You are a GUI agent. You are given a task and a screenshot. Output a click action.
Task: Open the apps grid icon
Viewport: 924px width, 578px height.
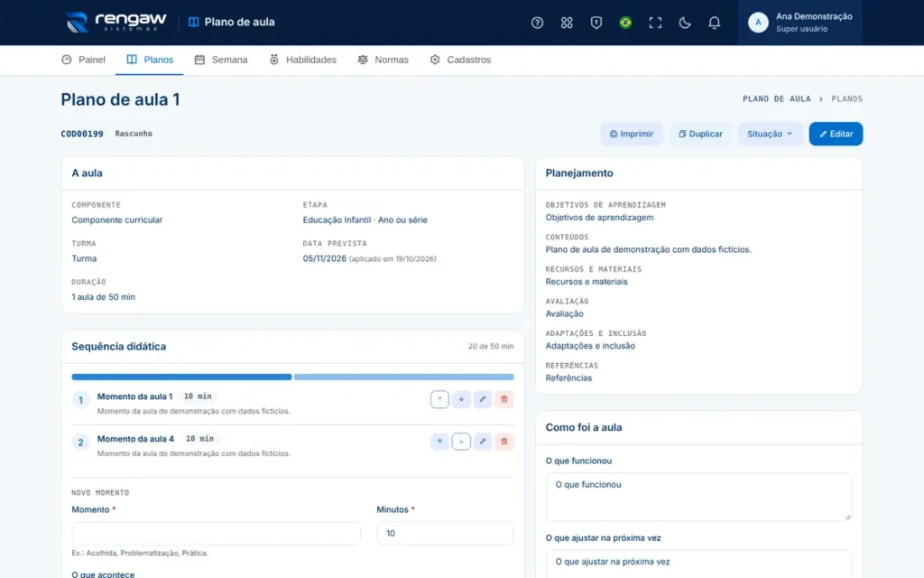click(x=567, y=23)
